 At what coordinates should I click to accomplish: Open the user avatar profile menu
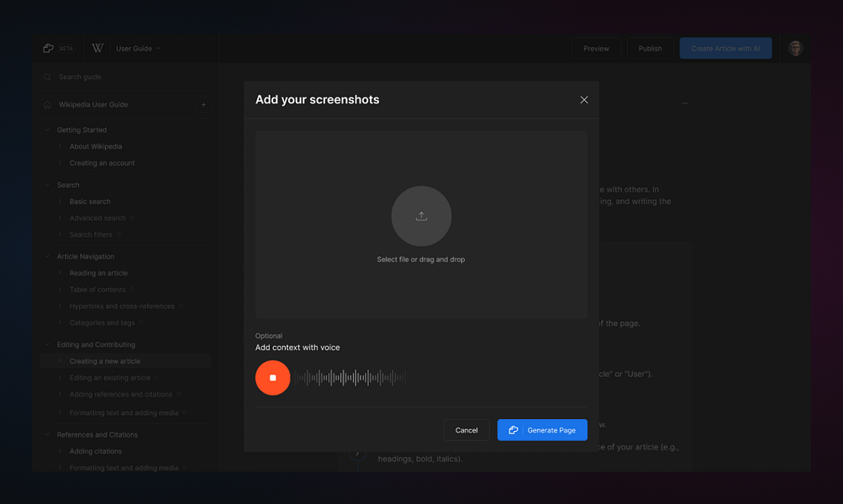point(795,49)
